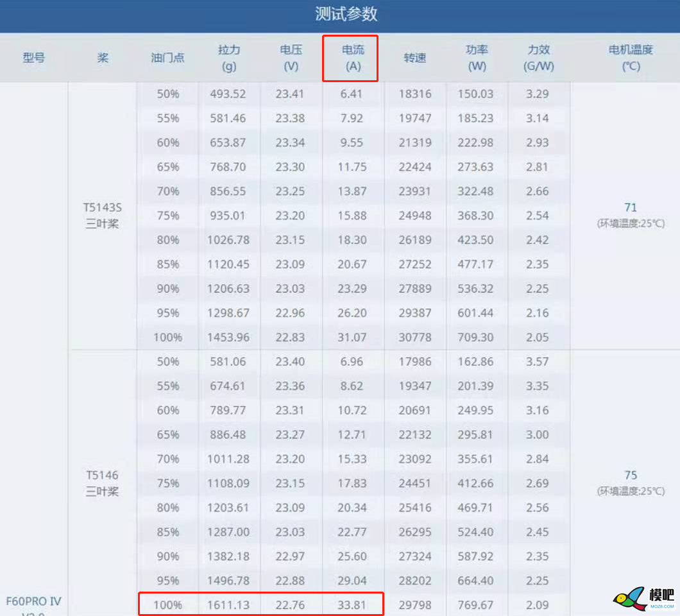Click thrust value 1287.00
This screenshot has width=680, height=616.
point(228,532)
